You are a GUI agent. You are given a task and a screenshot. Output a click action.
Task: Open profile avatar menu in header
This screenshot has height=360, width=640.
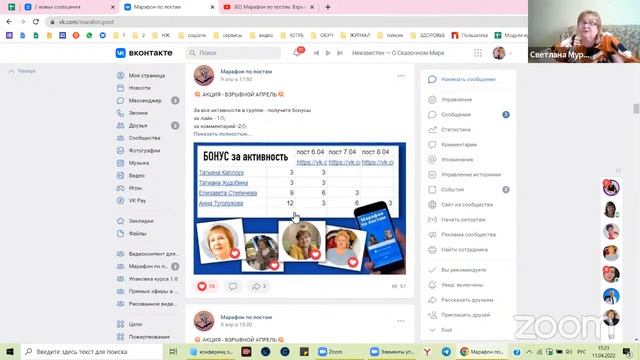[502, 53]
